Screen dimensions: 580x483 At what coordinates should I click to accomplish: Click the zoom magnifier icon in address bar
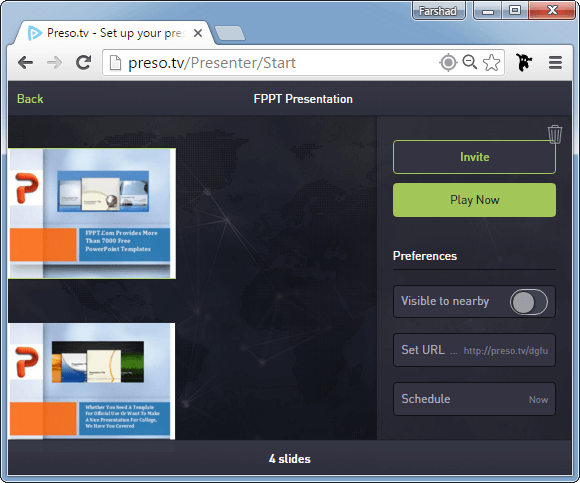pos(469,62)
